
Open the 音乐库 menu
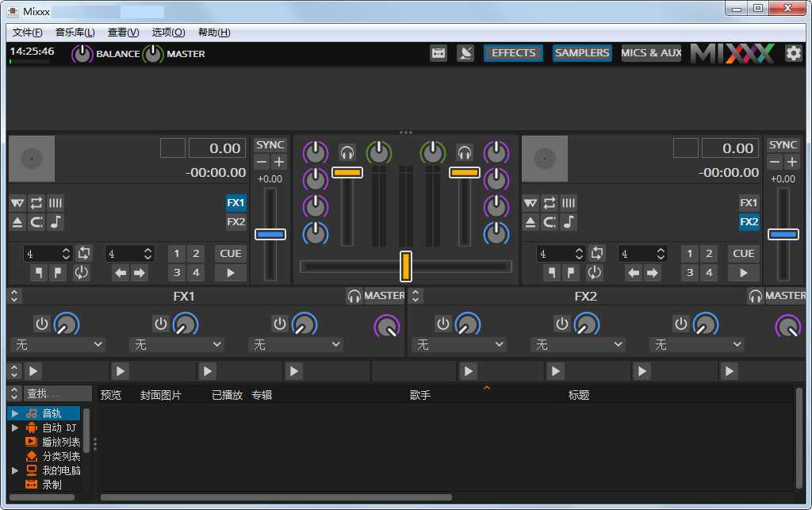point(75,33)
